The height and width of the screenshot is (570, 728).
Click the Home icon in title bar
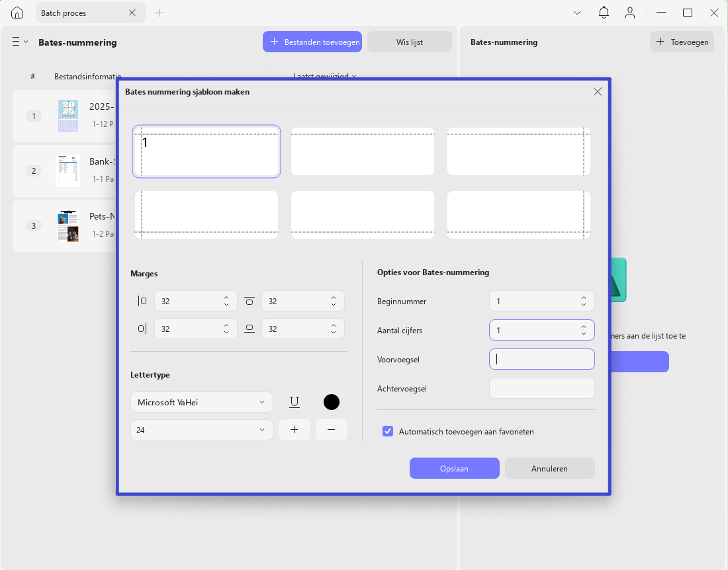tap(17, 13)
